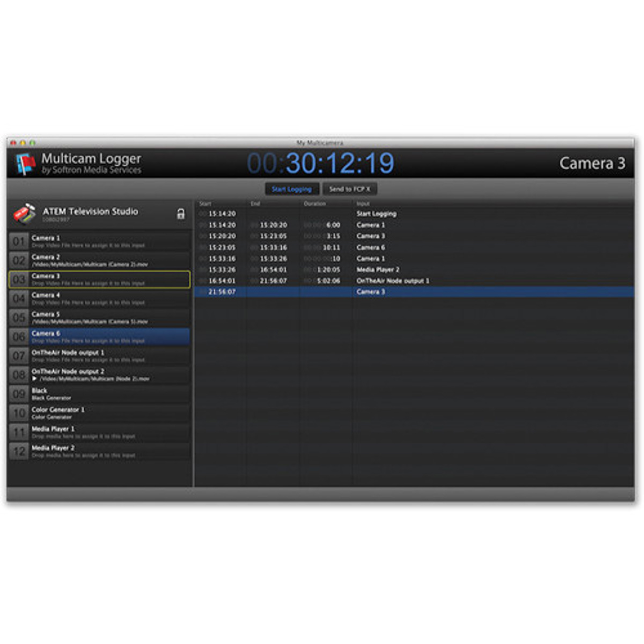The height and width of the screenshot is (644, 644).
Task: Click the Start Logging button
Action: pos(291,189)
